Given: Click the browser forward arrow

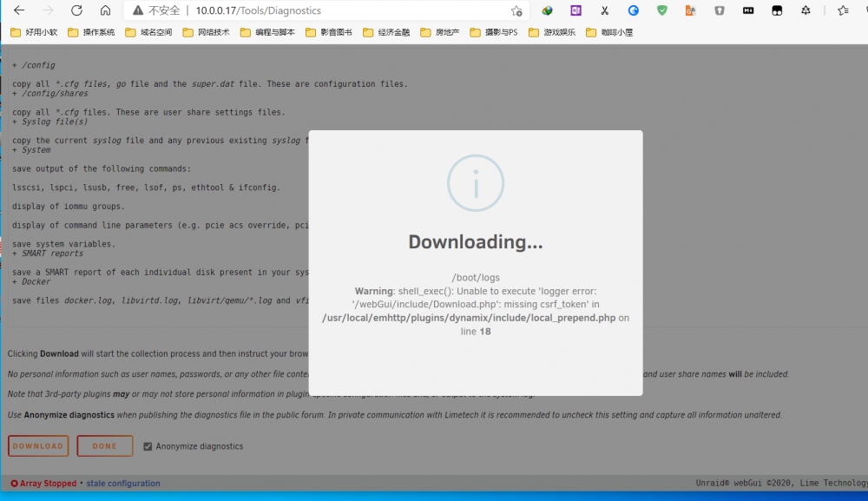Looking at the screenshot, I should pos(48,10).
